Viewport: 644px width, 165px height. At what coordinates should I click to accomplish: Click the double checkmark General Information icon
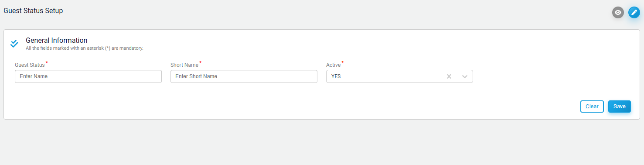tap(14, 43)
